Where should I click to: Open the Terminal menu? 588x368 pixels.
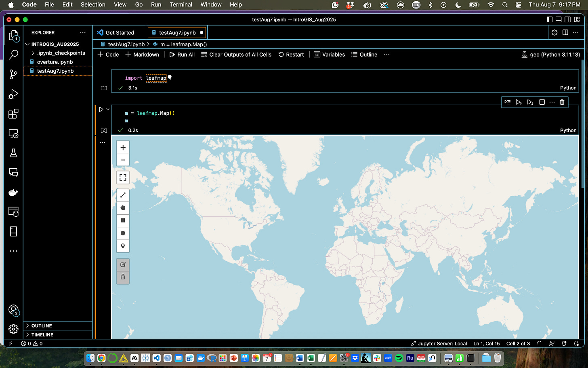(181, 4)
